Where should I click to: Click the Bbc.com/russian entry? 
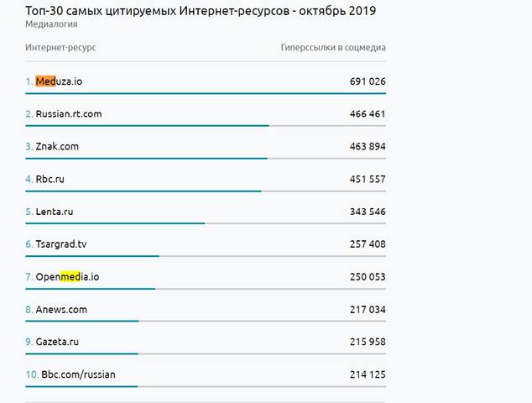(78, 374)
